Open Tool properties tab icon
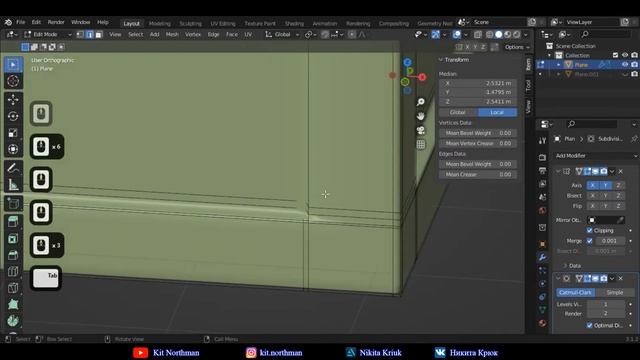 (542, 141)
